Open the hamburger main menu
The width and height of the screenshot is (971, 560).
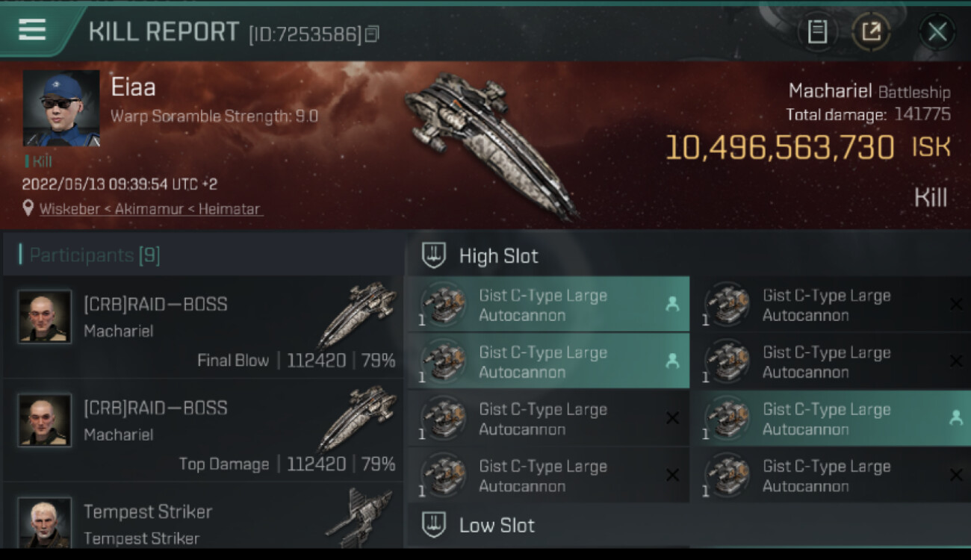(x=32, y=31)
